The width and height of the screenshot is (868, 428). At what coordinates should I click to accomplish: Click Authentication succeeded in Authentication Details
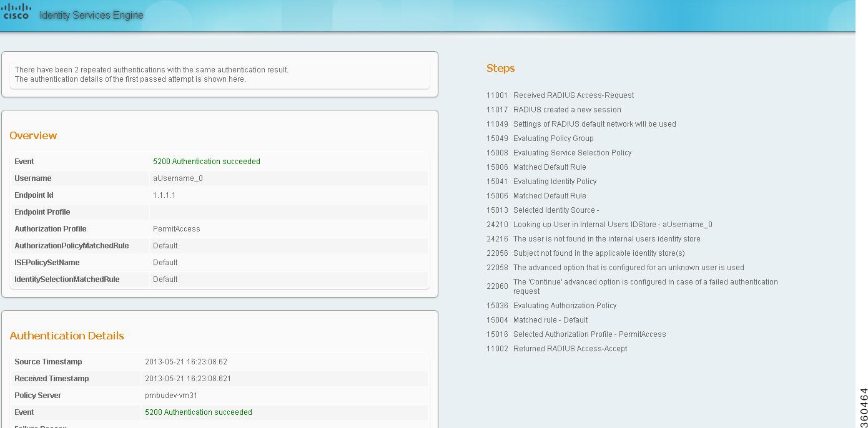[199, 412]
